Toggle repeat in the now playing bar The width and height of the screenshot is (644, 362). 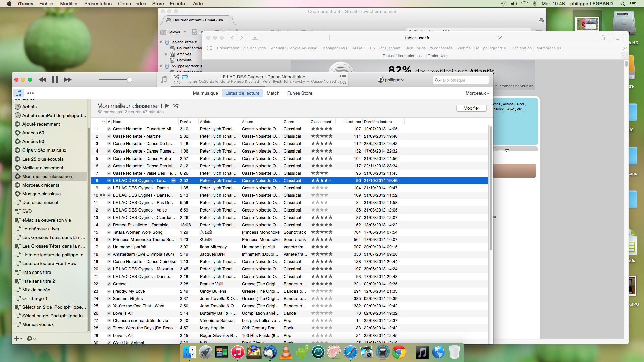point(185,77)
